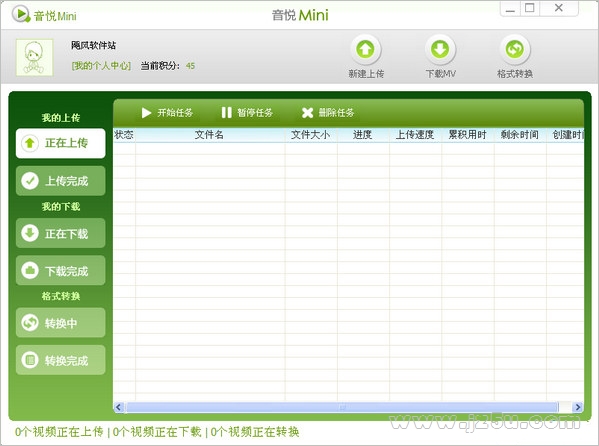Click the 暂停任务 pause icon

(227, 112)
